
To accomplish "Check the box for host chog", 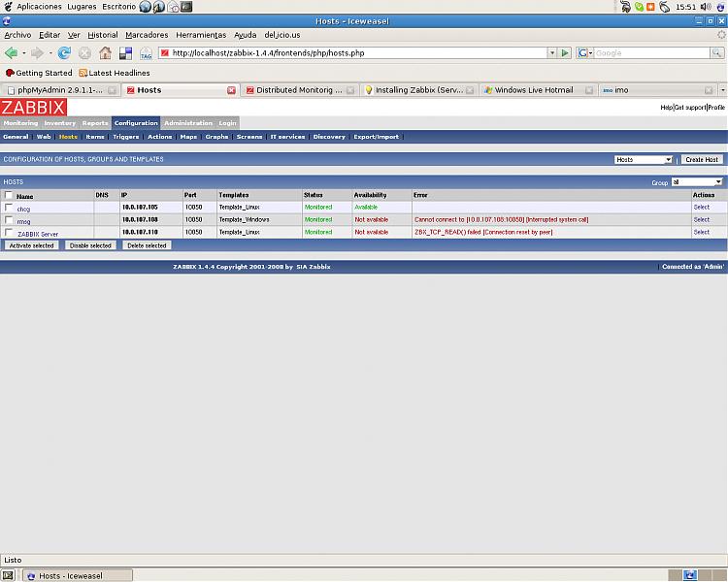I will coord(9,208).
